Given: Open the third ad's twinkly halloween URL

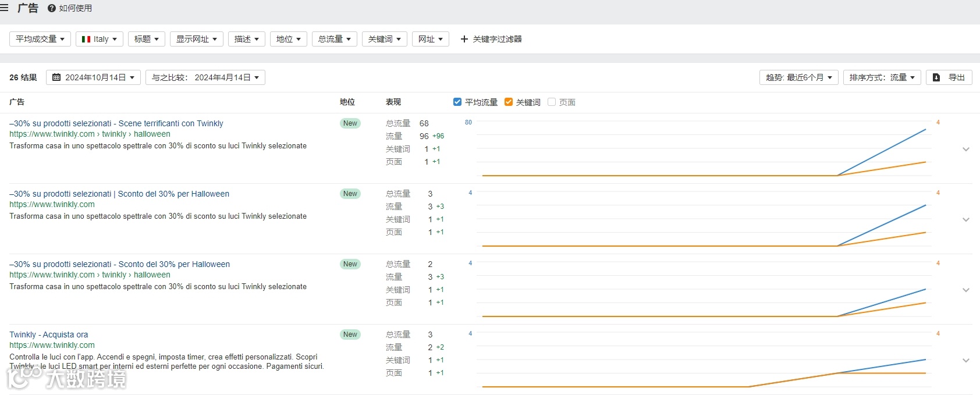Looking at the screenshot, I should [90, 275].
